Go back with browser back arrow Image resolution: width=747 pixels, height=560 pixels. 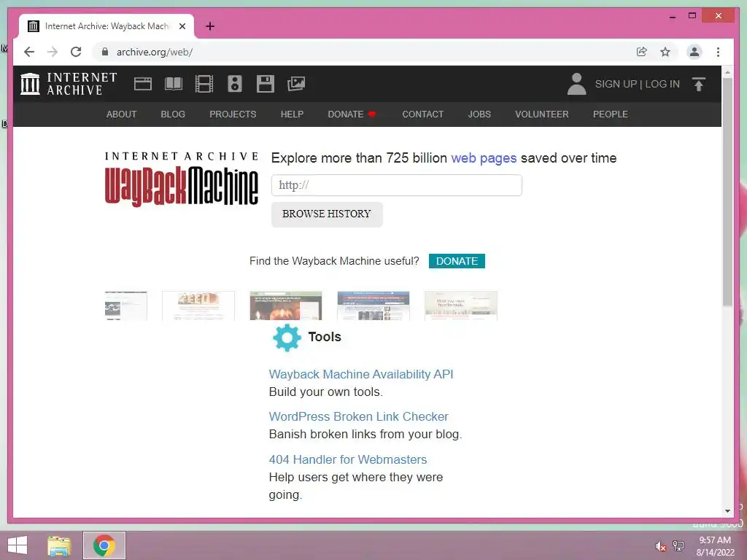pyautogui.click(x=29, y=52)
